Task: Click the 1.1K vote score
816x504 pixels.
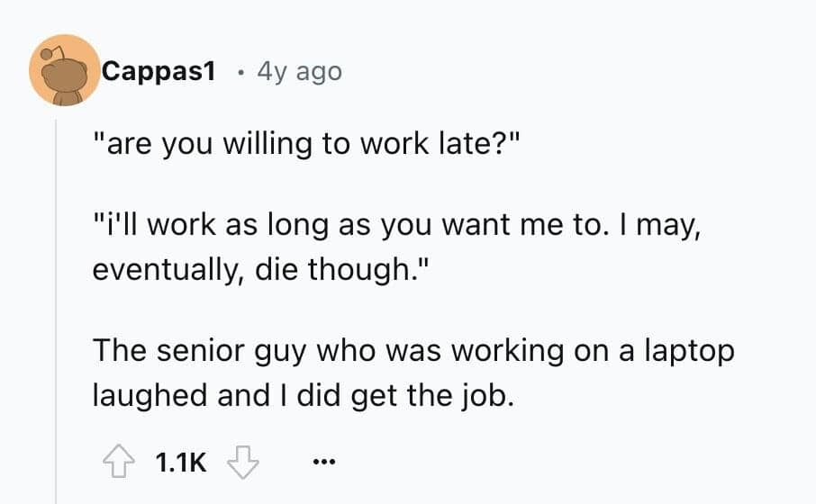Action: 181,463
